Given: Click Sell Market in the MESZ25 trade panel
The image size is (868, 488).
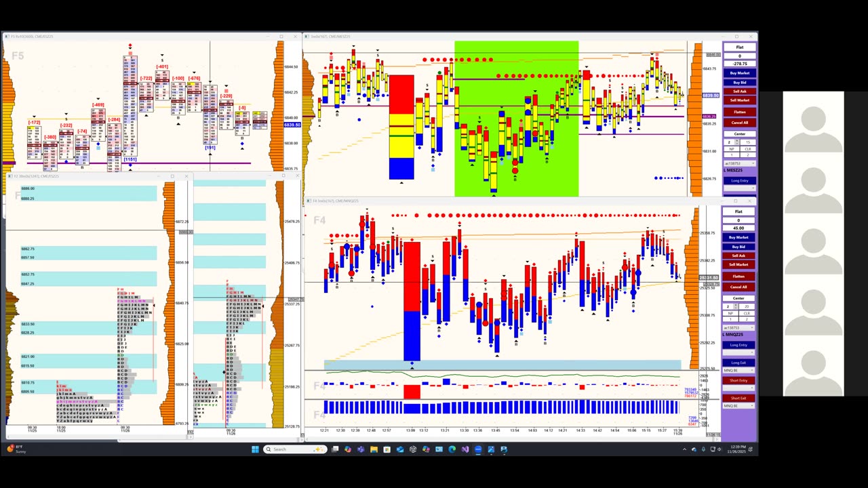Looking at the screenshot, I should [740, 100].
